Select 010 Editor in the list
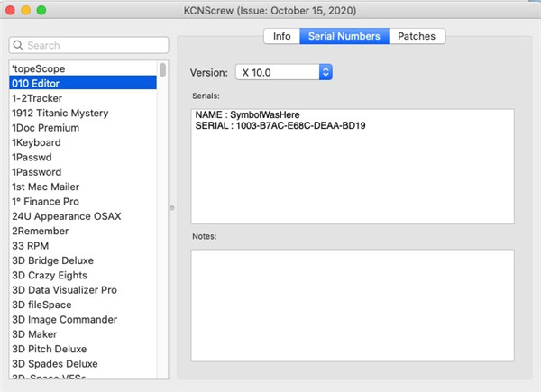Image resolution: width=541 pixels, height=392 pixels. tap(83, 83)
